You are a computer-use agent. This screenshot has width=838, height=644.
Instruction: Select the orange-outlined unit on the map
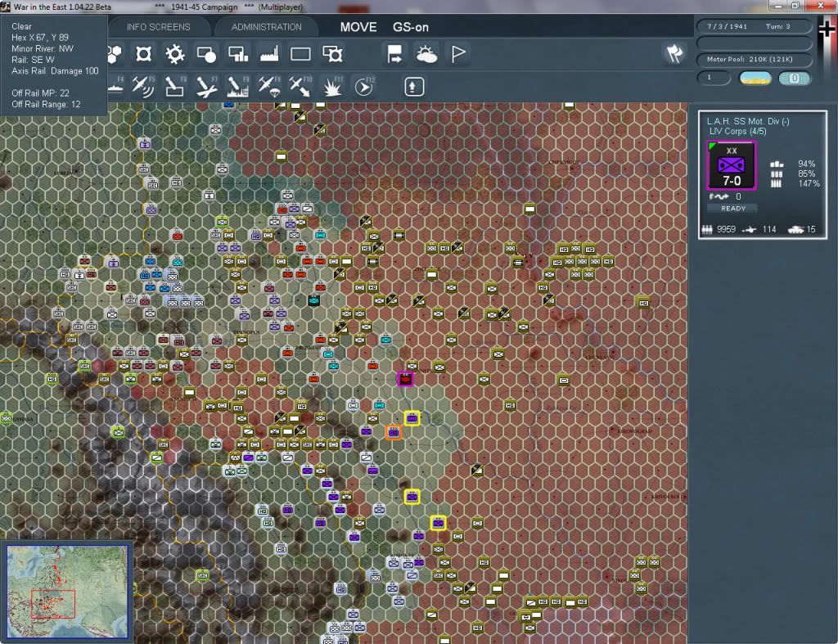coord(394,432)
